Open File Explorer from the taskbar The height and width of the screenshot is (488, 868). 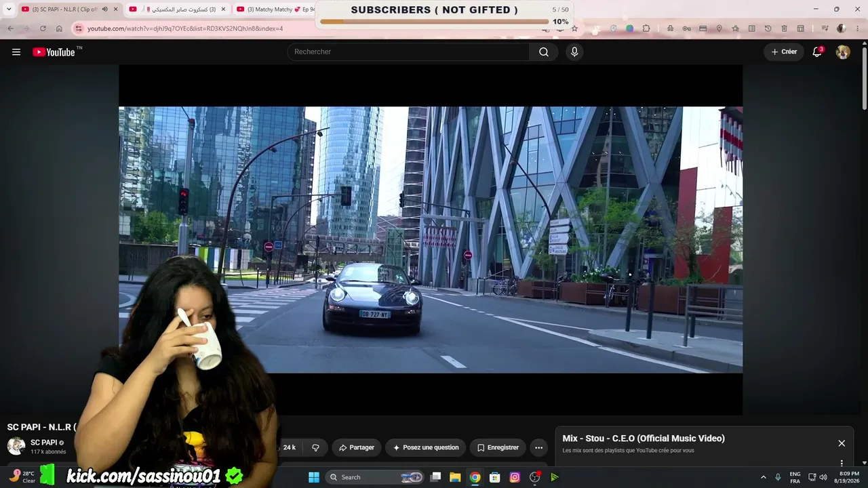pyautogui.click(x=455, y=477)
